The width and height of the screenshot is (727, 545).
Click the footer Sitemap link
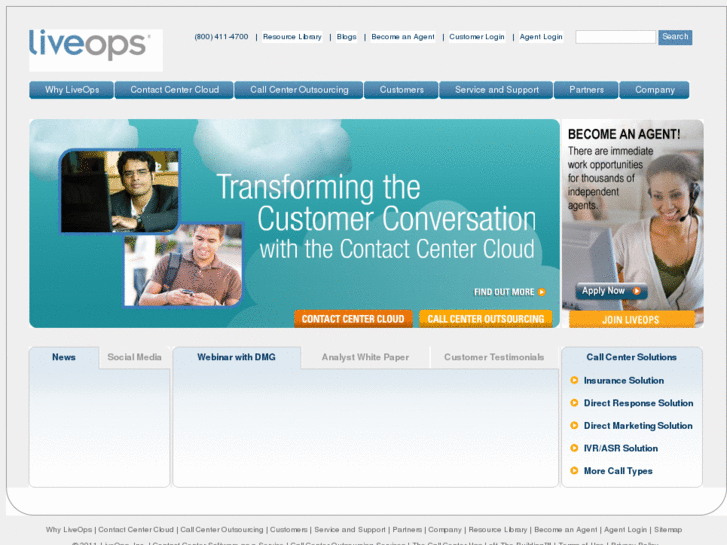coord(668,530)
